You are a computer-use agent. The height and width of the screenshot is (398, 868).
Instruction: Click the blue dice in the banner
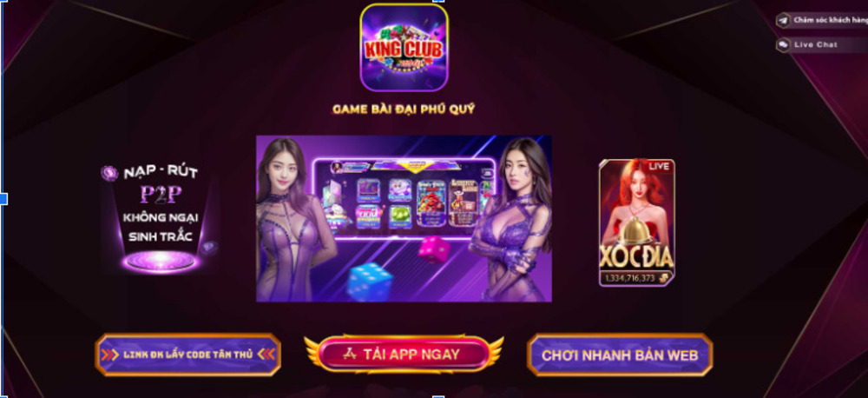point(370,282)
